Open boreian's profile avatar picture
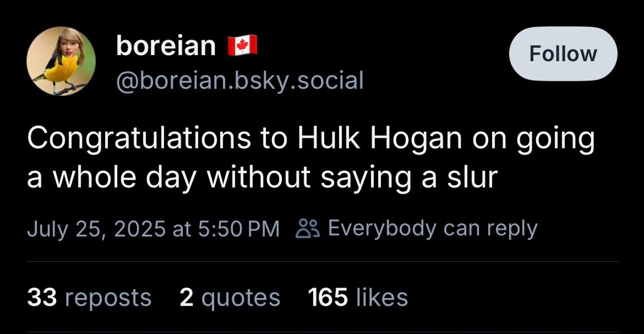This screenshot has width=644, height=334. 61,61
